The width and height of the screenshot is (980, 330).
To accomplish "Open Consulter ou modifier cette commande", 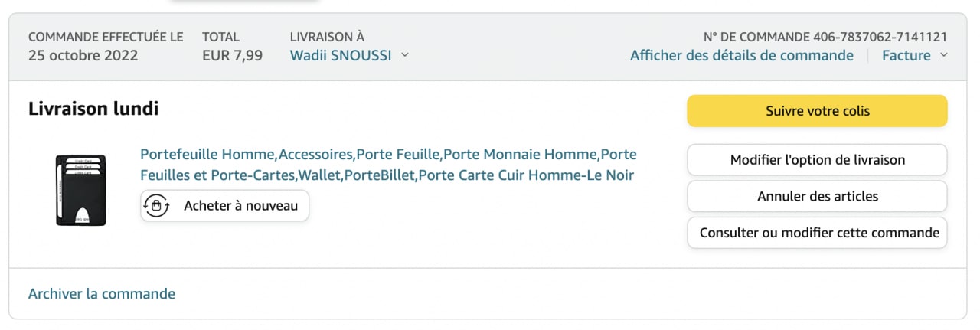I will click(817, 233).
